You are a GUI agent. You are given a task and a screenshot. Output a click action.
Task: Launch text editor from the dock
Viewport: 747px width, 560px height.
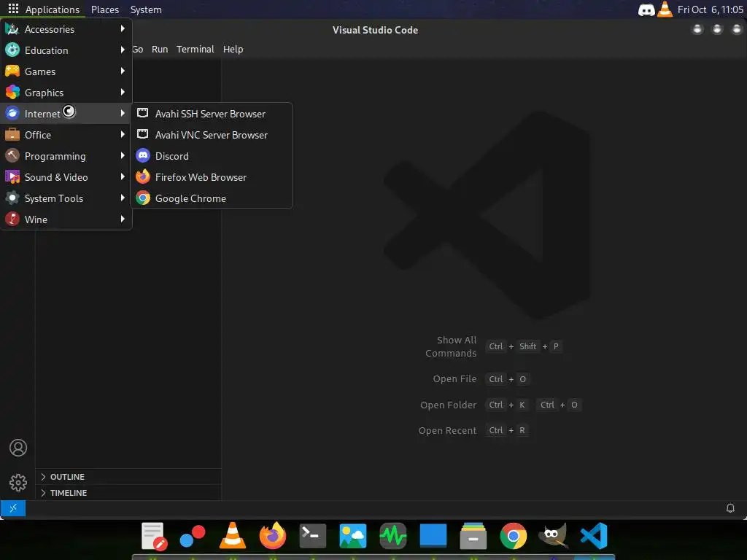pos(154,536)
